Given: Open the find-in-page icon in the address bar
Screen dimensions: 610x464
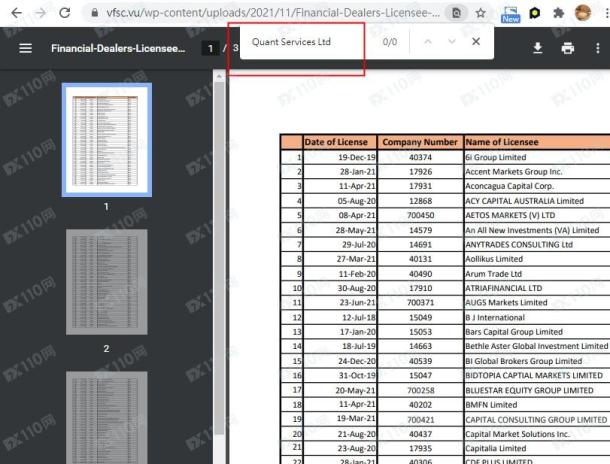Looking at the screenshot, I should click(x=456, y=13).
